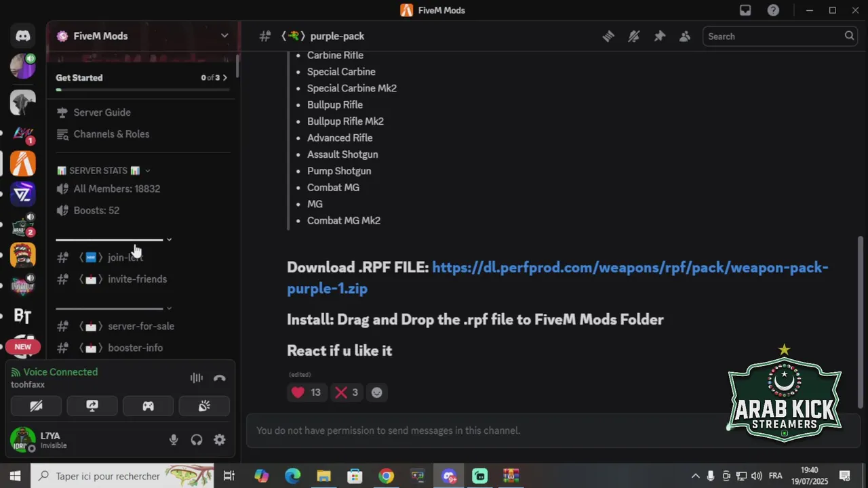Open WinRAR from taskbar
The width and height of the screenshot is (868, 488).
(511, 476)
